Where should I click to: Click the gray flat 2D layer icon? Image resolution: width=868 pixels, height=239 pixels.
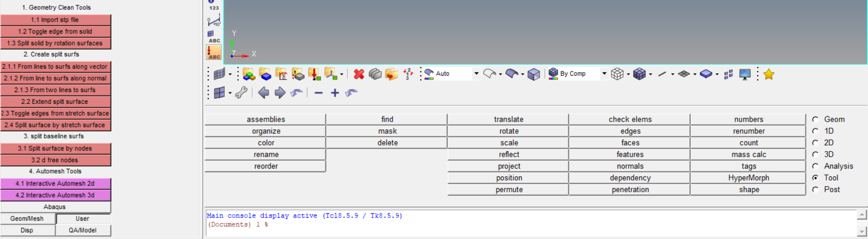[684, 74]
